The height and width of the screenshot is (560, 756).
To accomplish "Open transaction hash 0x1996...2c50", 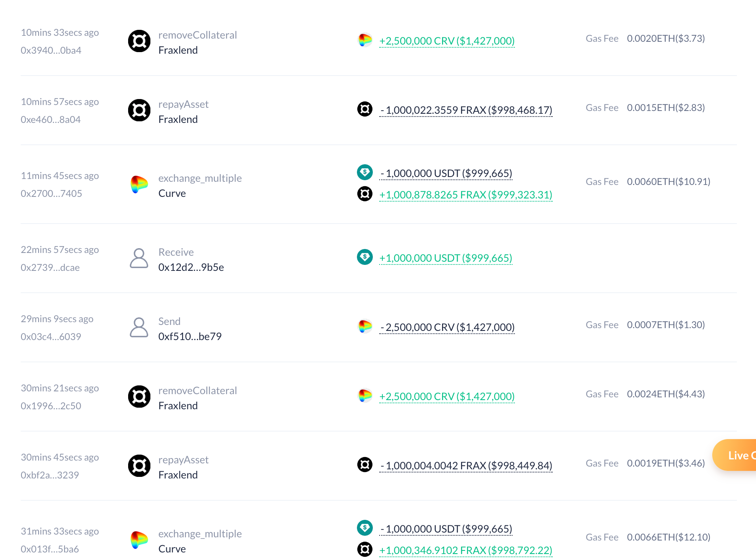I will [51, 406].
